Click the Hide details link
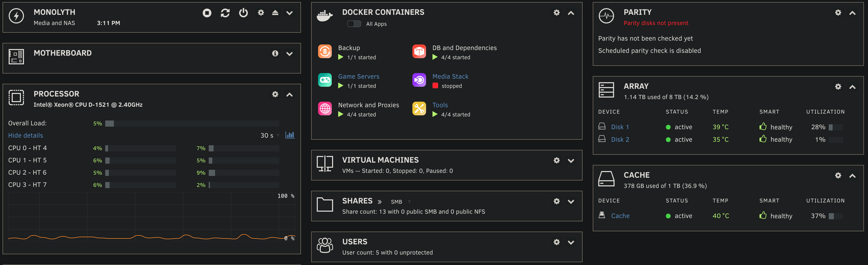Screen dimensions: 868x265 tap(25, 135)
